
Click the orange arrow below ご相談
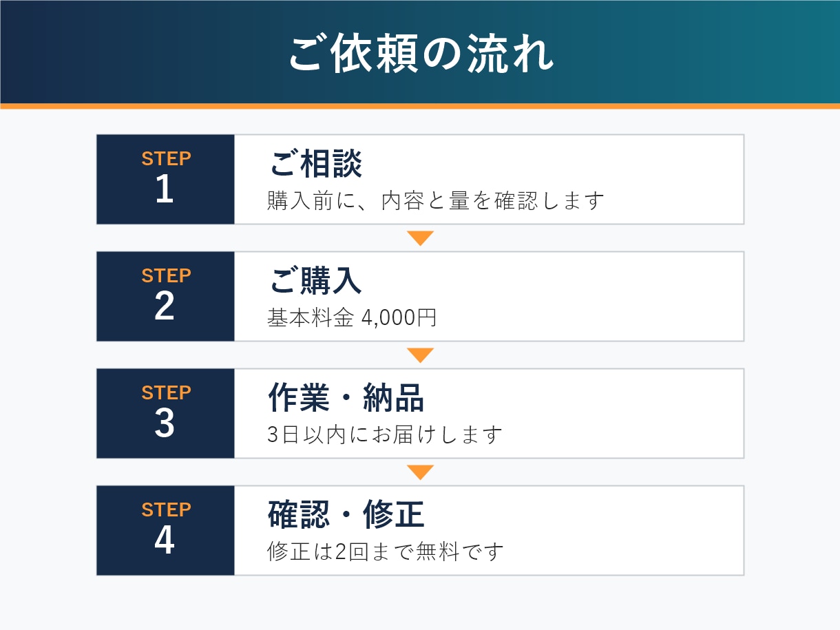[420, 238]
